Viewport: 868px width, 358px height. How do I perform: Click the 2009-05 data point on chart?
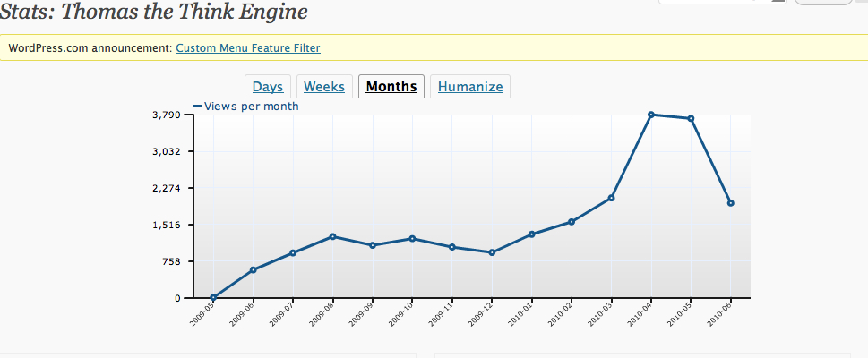[x=213, y=298]
